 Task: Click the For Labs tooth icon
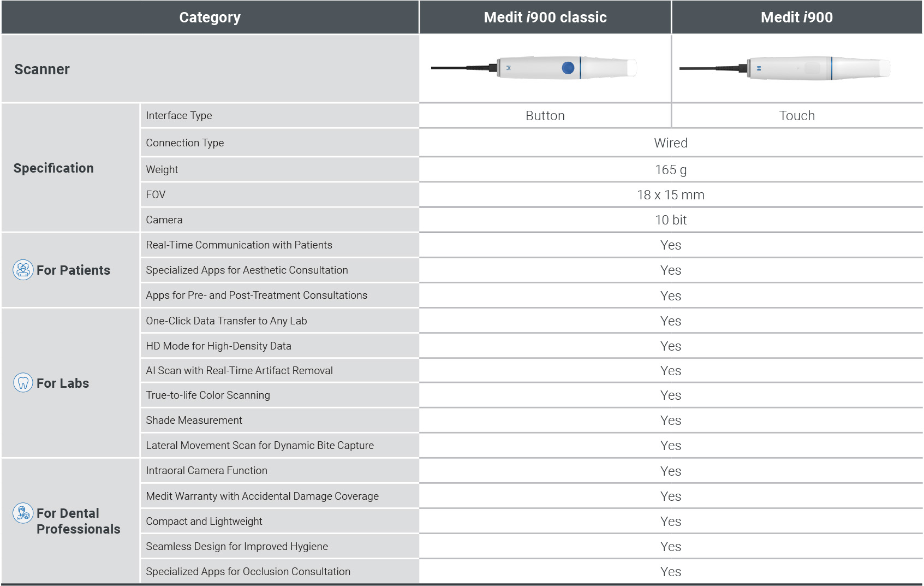pyautogui.click(x=23, y=383)
